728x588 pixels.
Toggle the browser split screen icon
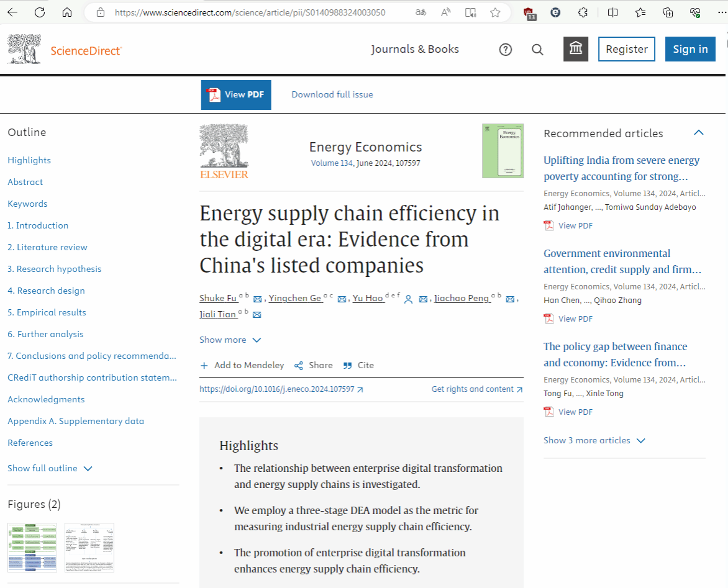coord(612,12)
